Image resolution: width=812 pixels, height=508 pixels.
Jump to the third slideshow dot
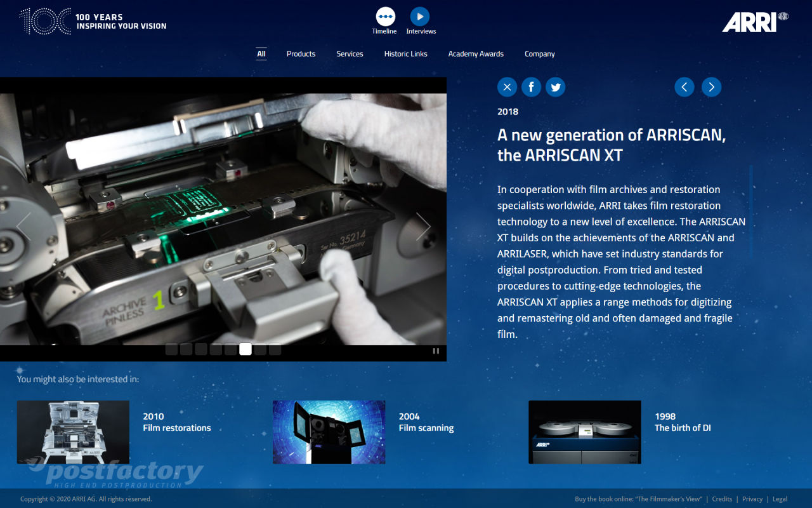coord(201,349)
